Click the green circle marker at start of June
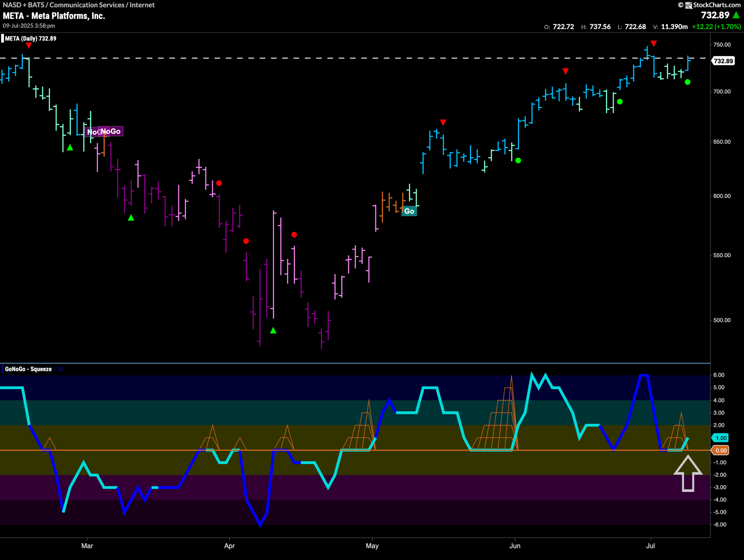The image size is (744, 560). 518,160
